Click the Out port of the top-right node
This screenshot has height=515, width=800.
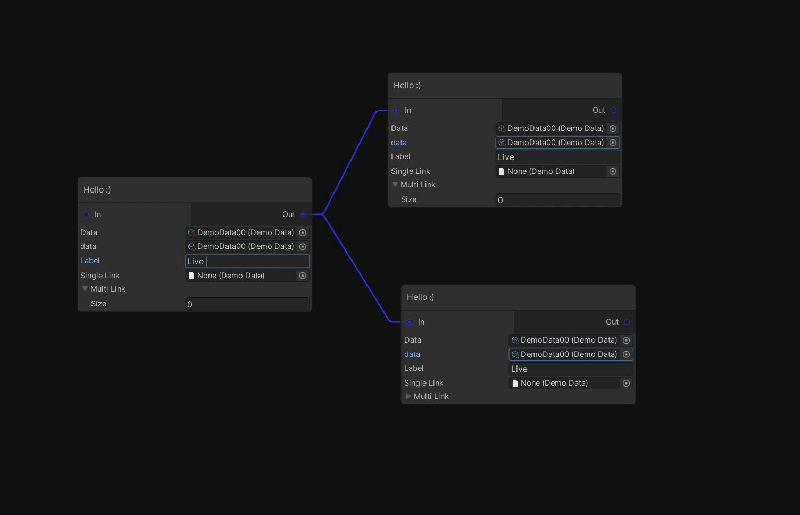[x=613, y=110]
